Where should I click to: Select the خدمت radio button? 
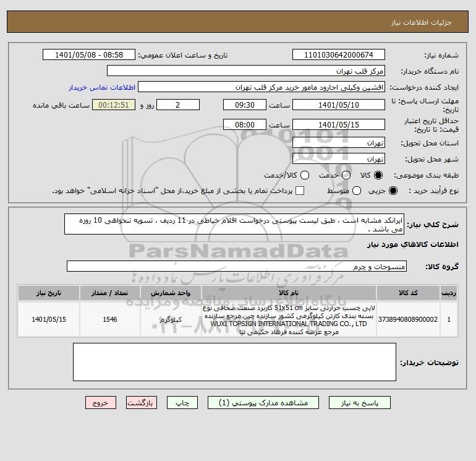pyautogui.click(x=346, y=175)
